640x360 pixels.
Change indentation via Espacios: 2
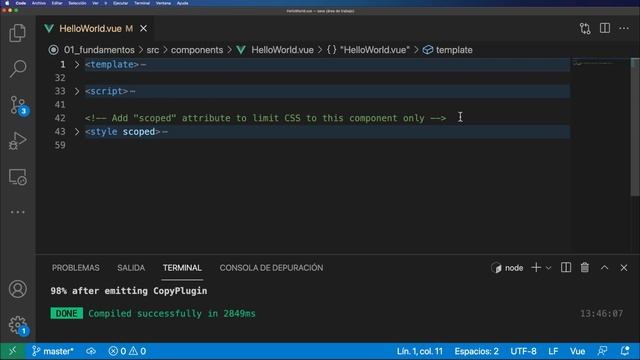tap(476, 351)
